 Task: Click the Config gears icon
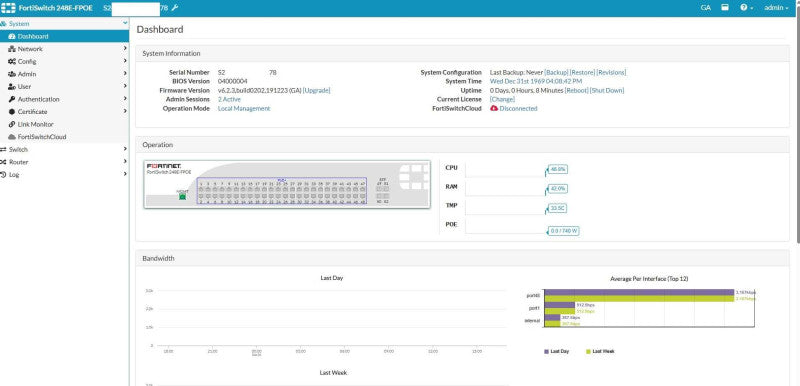(x=12, y=61)
